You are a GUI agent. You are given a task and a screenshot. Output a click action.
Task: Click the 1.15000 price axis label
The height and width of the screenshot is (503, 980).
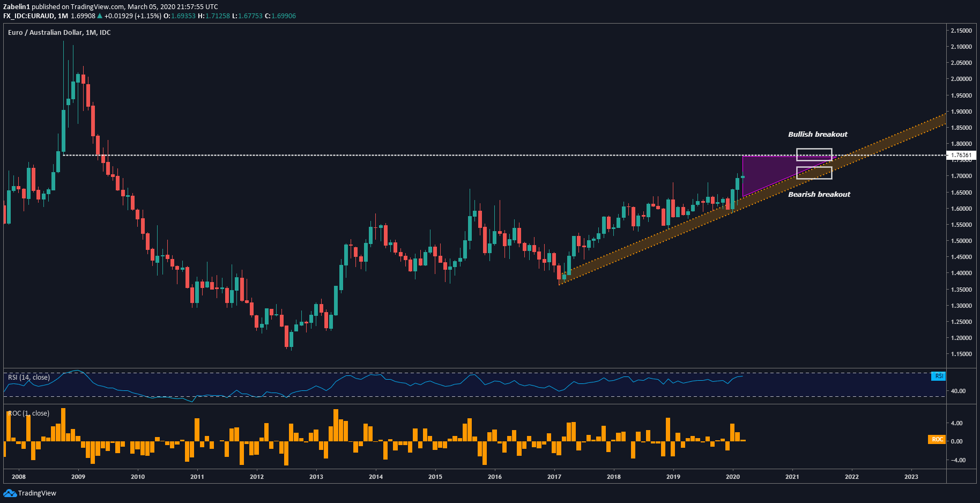pyautogui.click(x=961, y=354)
